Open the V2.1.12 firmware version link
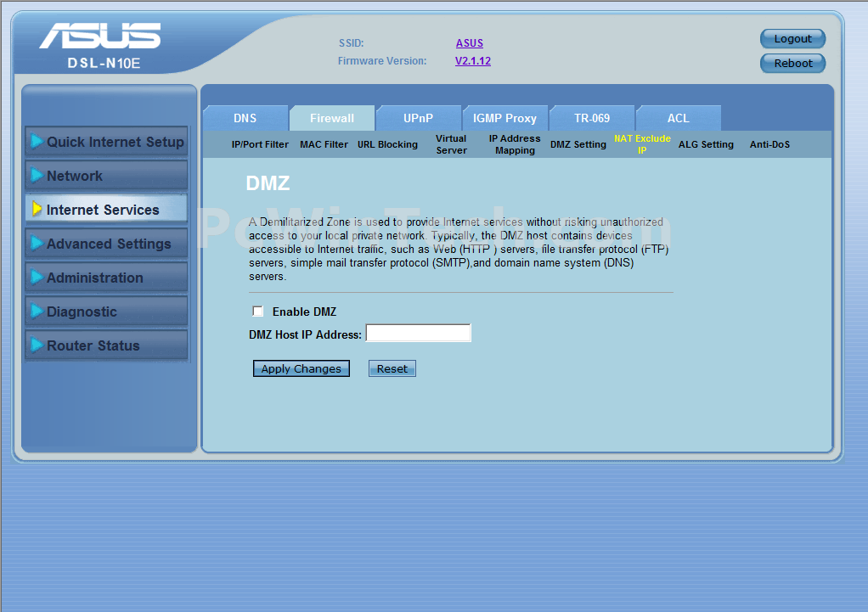Screen dimensions: 868x612 point(473,61)
